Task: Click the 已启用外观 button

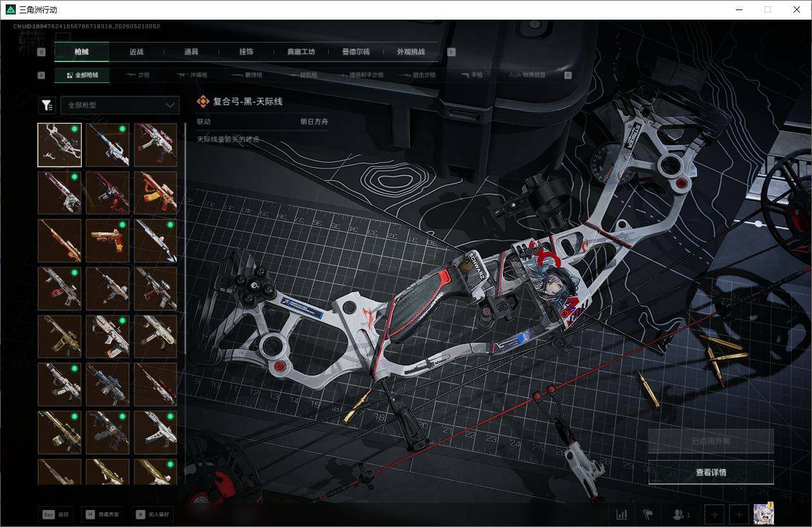Action: point(711,441)
